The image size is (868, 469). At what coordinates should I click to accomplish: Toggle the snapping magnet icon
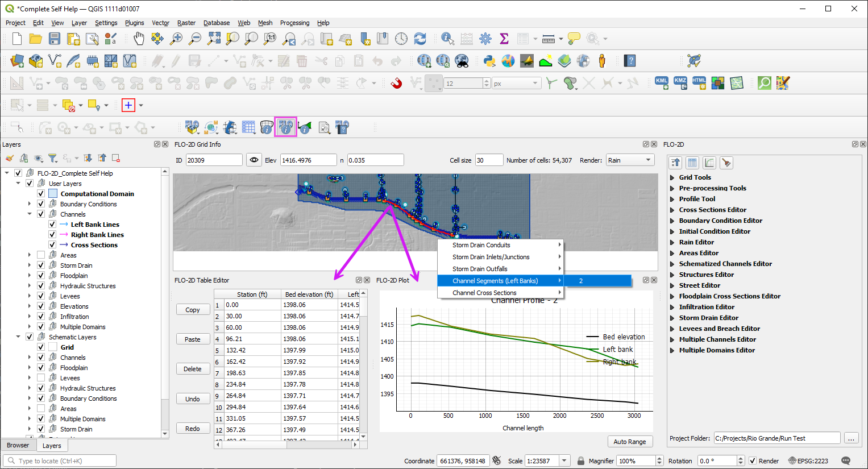396,83
